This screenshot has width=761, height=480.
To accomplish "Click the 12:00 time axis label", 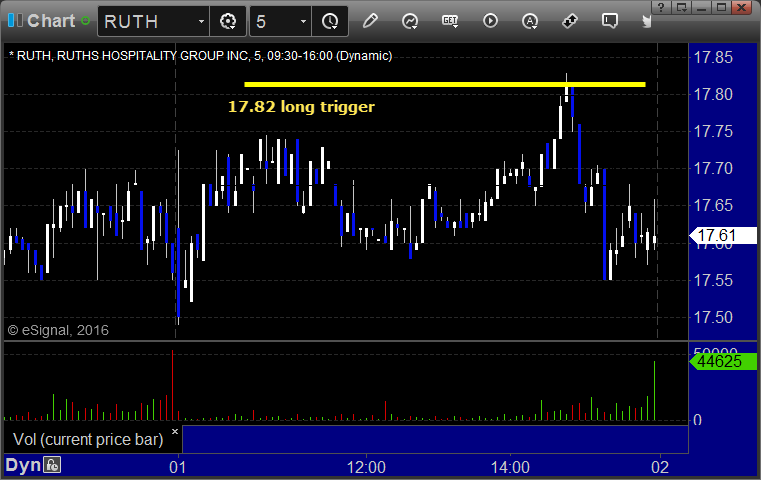I will point(366,467).
